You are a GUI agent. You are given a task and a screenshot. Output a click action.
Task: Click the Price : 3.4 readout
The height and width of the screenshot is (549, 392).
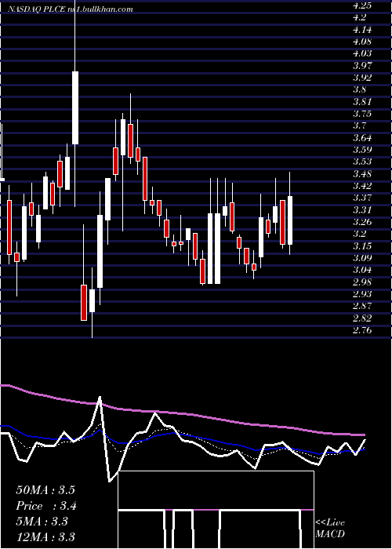click(x=46, y=506)
